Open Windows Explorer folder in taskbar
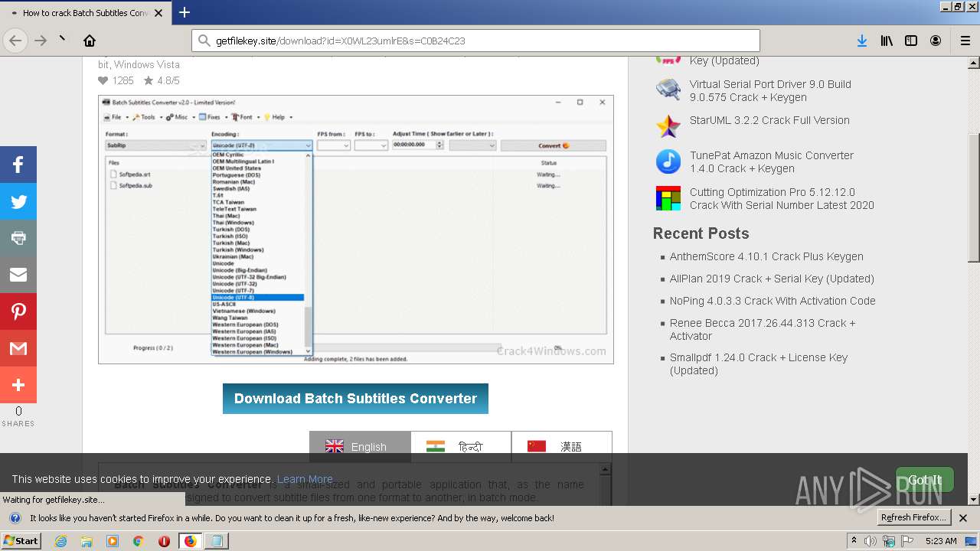 [87, 541]
